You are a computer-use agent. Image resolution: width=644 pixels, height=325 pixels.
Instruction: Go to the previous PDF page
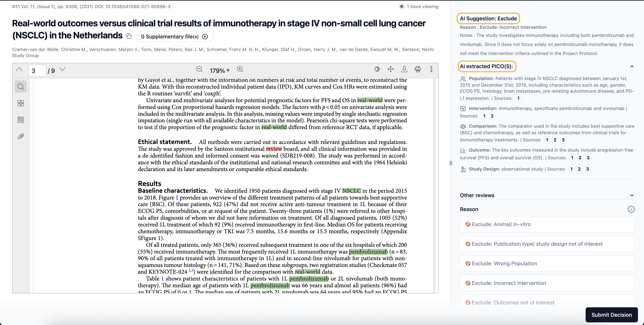click(x=19, y=69)
